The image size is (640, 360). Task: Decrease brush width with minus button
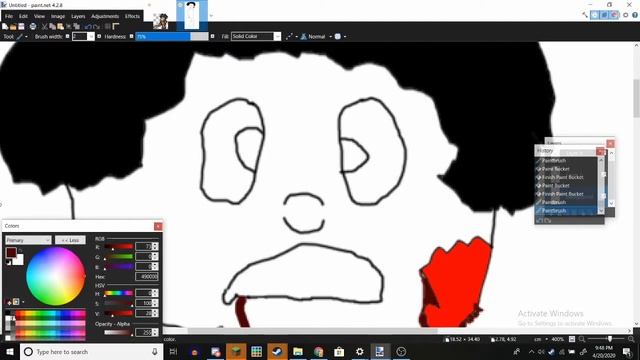point(67,36)
